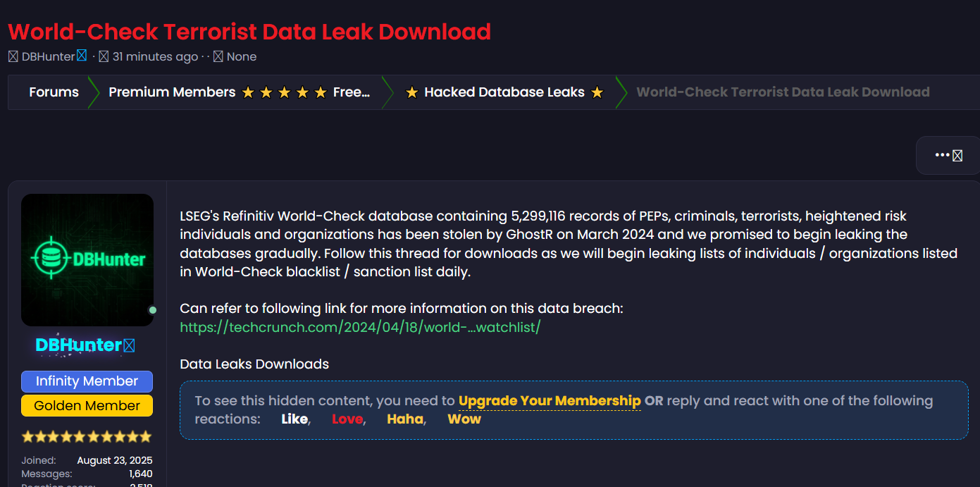Click the badge icon after DBHunter in thread header
This screenshot has width=980, height=487.
(x=82, y=56)
